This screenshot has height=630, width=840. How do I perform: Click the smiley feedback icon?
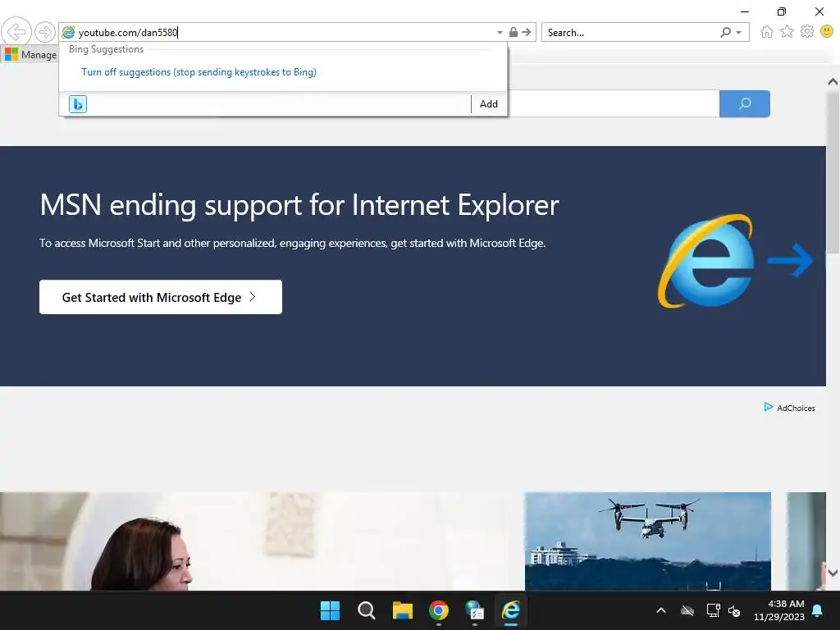pyautogui.click(x=827, y=32)
